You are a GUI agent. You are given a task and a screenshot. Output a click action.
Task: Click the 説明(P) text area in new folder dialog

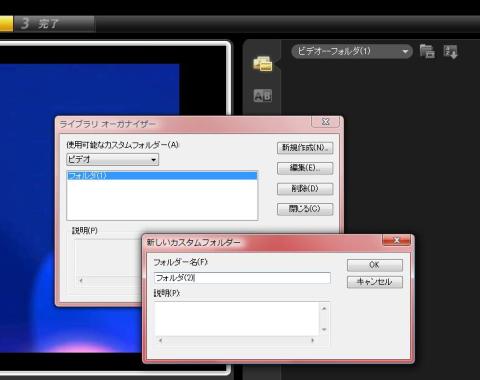pyautogui.click(x=236, y=319)
